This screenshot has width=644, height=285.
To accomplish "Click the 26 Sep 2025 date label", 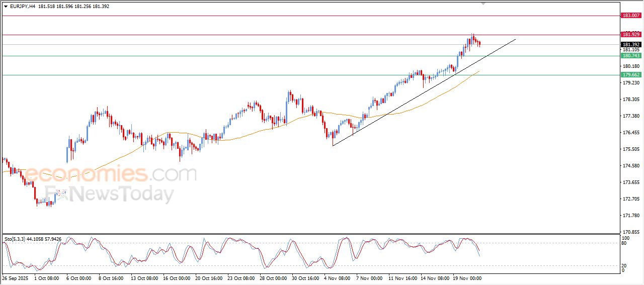I will click(x=15, y=278).
